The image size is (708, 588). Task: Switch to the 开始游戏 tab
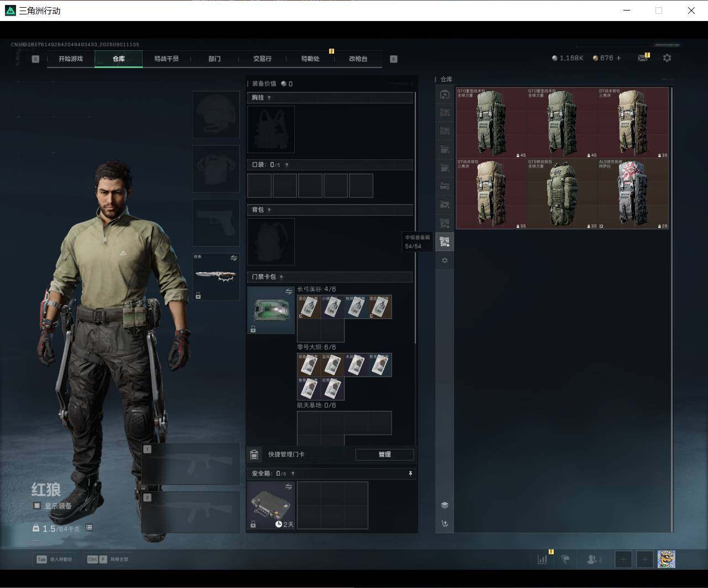(71, 59)
